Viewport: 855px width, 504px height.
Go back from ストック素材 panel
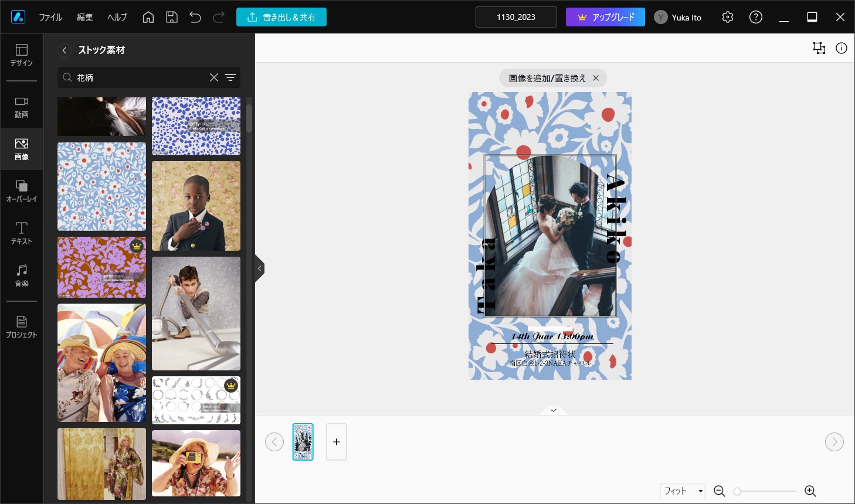coord(65,50)
